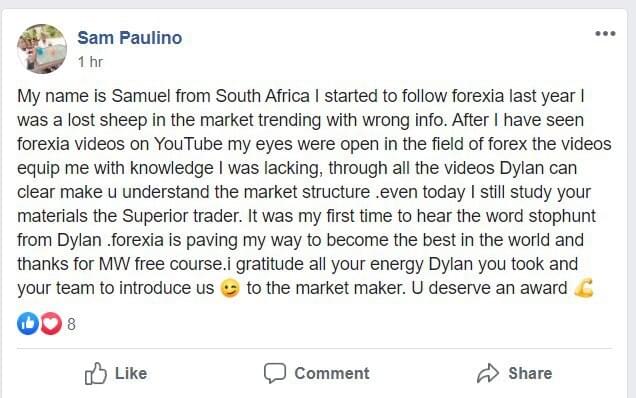Click the flexed biceps emoji
The height and width of the screenshot is (398, 636).
[584, 288]
